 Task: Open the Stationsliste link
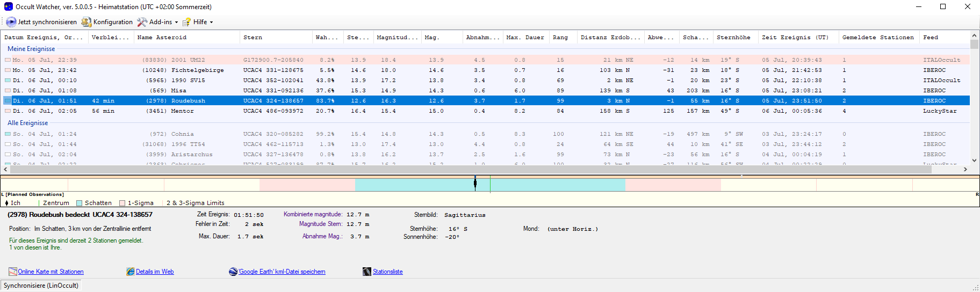tap(388, 272)
